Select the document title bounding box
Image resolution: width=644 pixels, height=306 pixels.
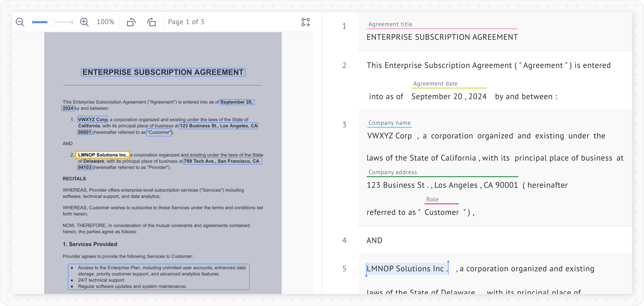pyautogui.click(x=163, y=72)
